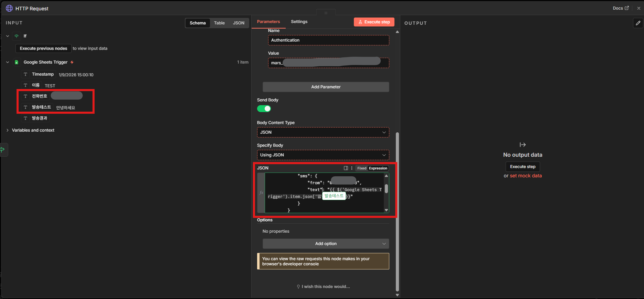This screenshot has height=299, width=644.
Task: Click the Google Sheets Trigger node icon
Action: pyautogui.click(x=17, y=62)
